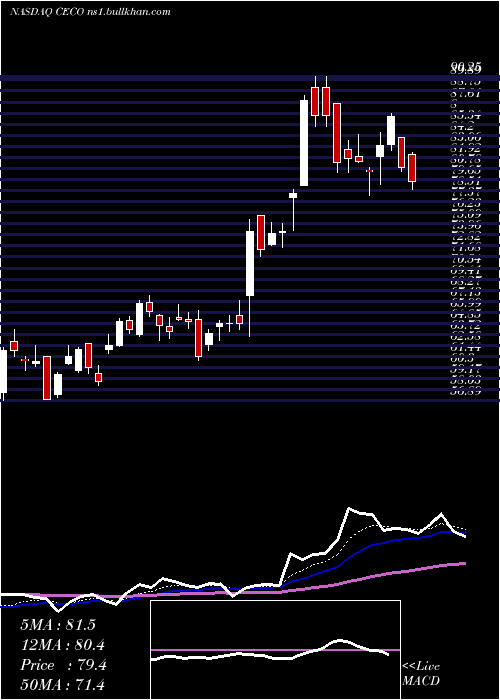Click the 67.15 price axis label

(465, 293)
